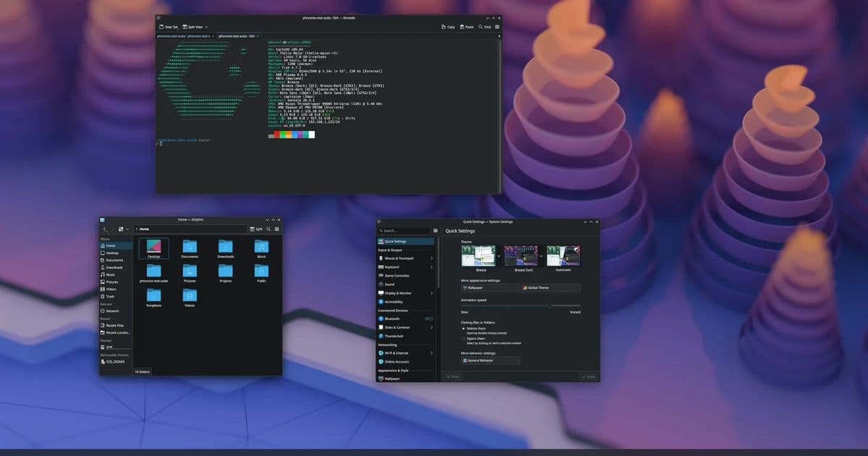Viewport: 868px width, 456px height.
Task: Select Pictures in Dolphin Places sidebar
Action: (116, 282)
